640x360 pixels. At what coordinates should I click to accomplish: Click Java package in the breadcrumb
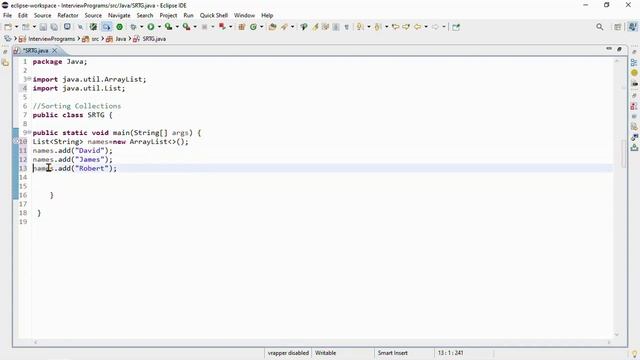coord(120,39)
